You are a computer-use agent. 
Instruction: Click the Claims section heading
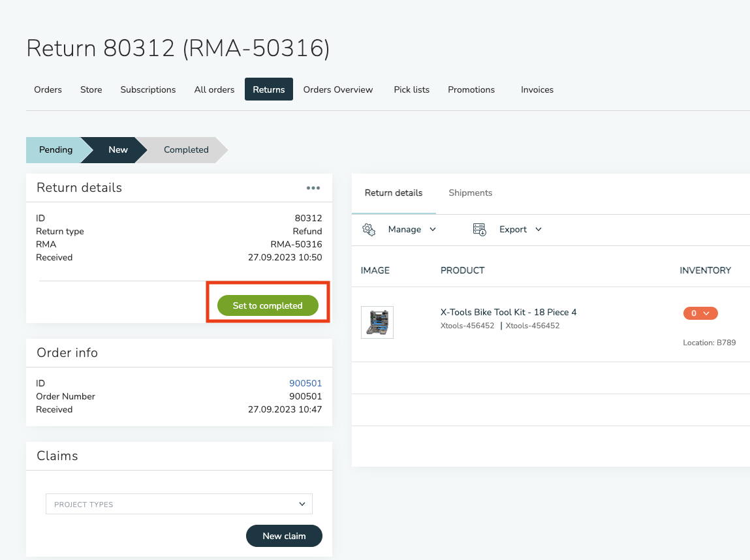tap(57, 456)
